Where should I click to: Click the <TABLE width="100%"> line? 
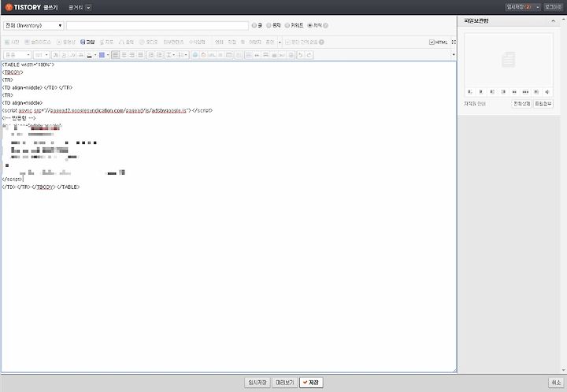[28, 65]
